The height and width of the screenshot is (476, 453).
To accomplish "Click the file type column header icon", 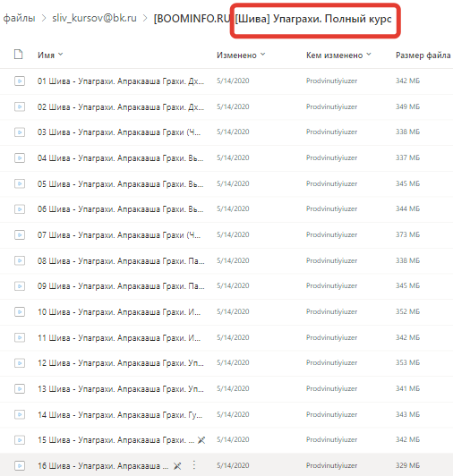I will point(19,55).
